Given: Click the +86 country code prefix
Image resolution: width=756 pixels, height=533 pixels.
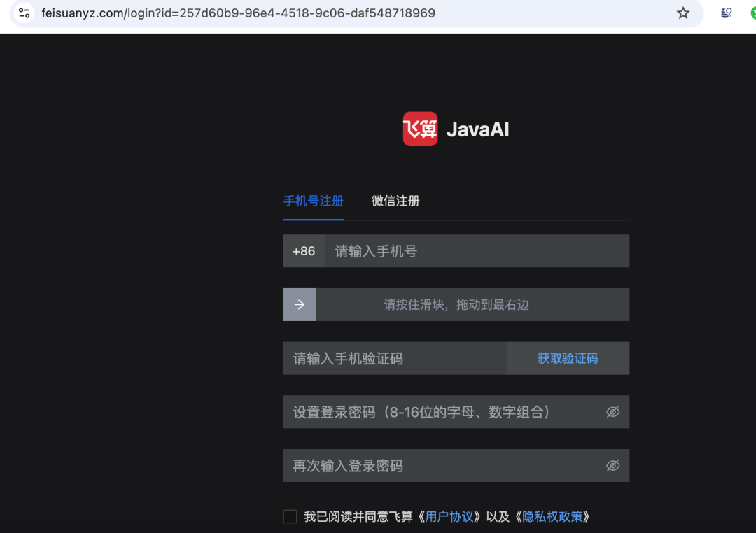Looking at the screenshot, I should click(304, 251).
